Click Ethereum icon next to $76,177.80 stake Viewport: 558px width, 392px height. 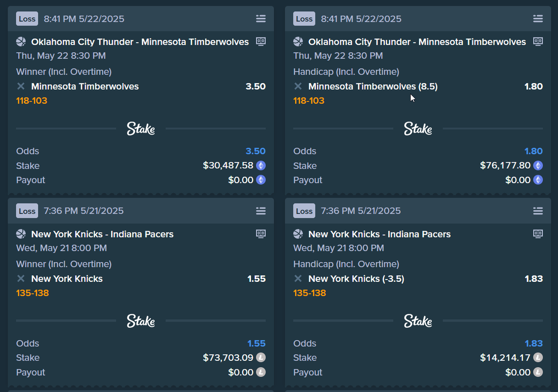pos(538,166)
